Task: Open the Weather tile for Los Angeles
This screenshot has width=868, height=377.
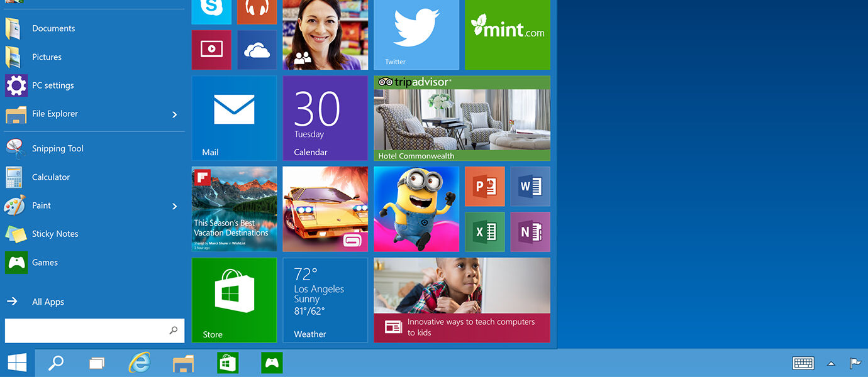Action: pyautogui.click(x=325, y=300)
